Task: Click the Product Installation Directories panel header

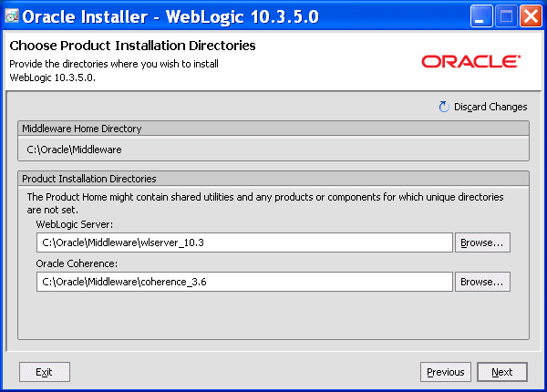Action: point(273,178)
